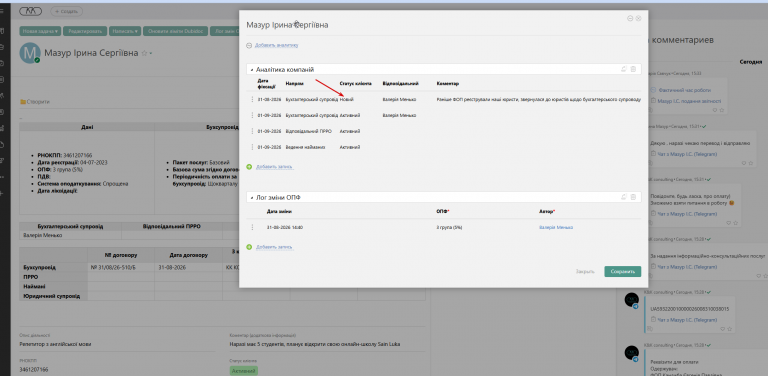This screenshot has height=376, width=768.
Task: Favorite the contact with the star icon
Action: point(144,53)
